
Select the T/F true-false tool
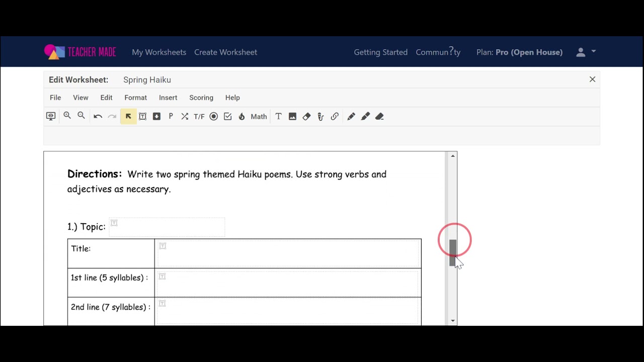(x=199, y=116)
